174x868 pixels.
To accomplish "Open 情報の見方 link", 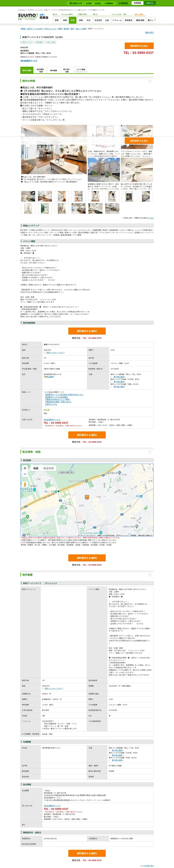I will 149,32.
